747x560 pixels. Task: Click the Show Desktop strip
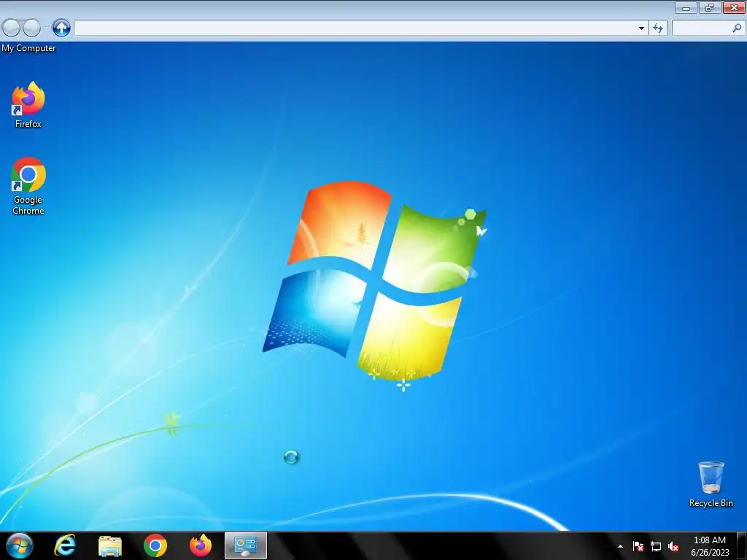coord(742,545)
